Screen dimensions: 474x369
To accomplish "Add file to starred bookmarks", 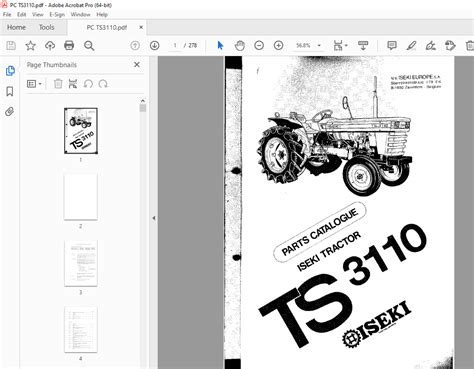I will pos(30,46).
